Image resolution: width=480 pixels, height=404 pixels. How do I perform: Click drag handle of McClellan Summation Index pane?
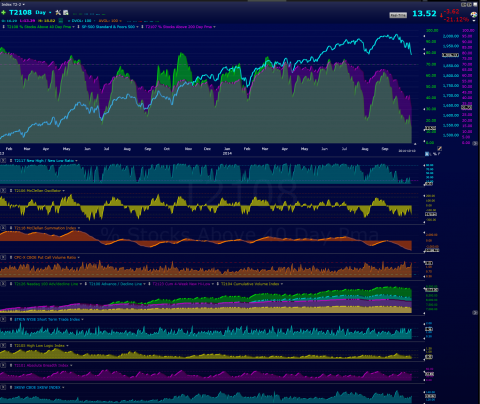pyautogui.click(x=11, y=228)
